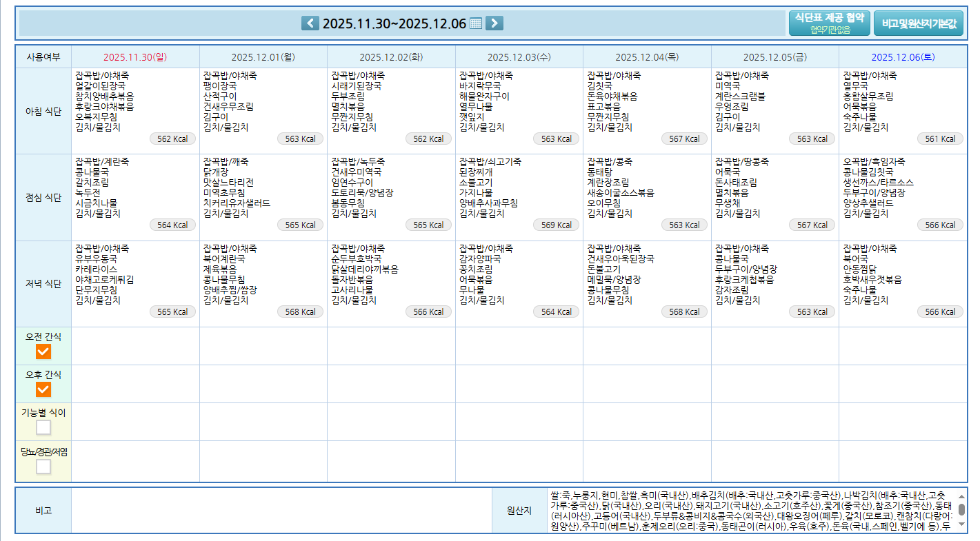
Task: Uncheck the 오전 간식 checkbox
Action: click(x=43, y=351)
